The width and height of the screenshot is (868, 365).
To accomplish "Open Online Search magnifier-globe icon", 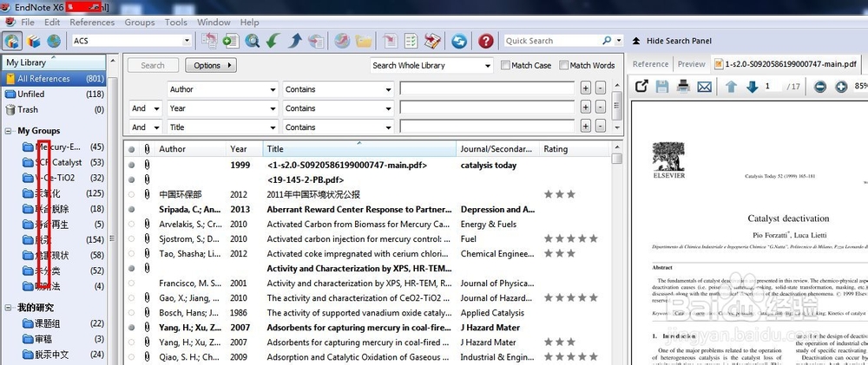I will tap(253, 41).
